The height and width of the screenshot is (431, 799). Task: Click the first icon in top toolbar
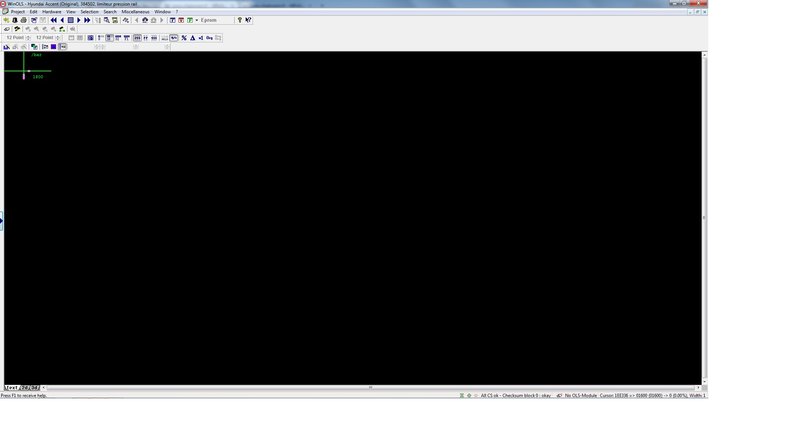6,20
